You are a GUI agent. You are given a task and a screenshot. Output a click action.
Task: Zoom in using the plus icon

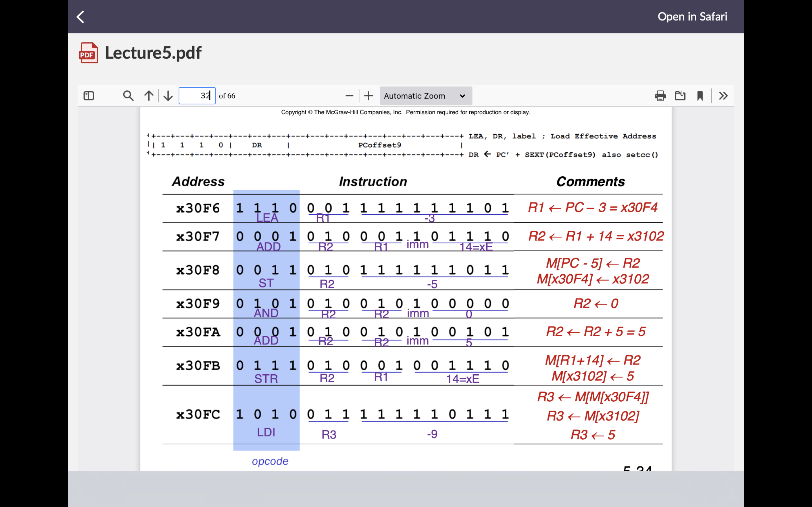(368, 96)
